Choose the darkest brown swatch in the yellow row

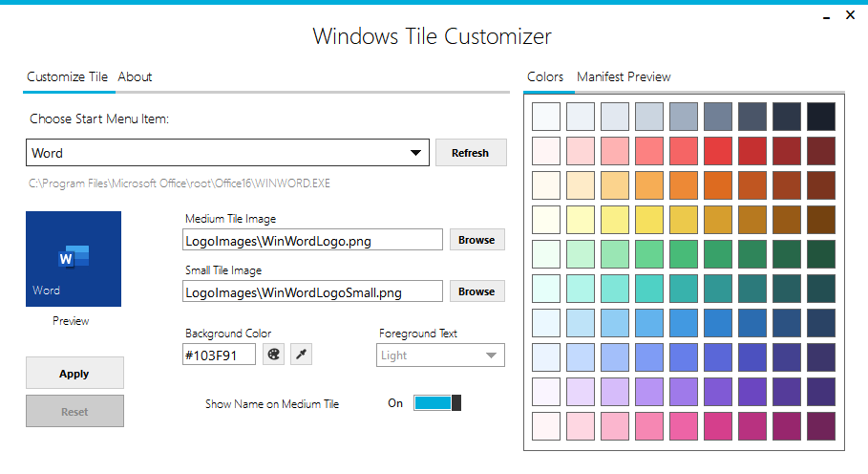(x=821, y=219)
